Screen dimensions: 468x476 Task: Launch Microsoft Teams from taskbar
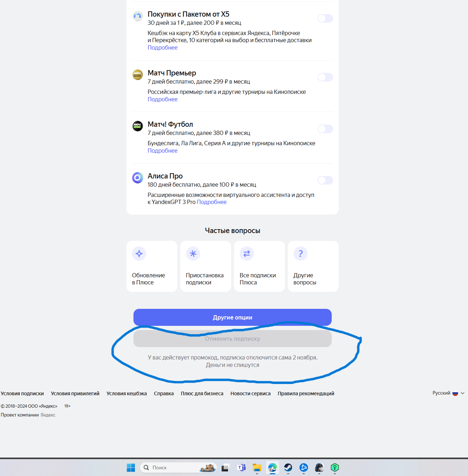pos(241,467)
